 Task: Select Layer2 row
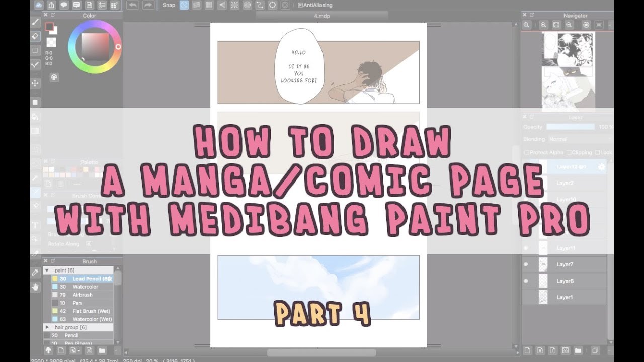point(565,184)
